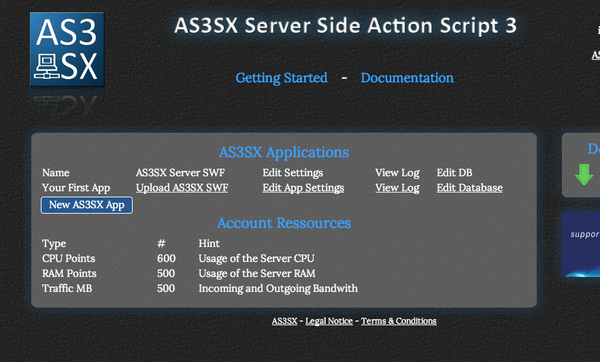Viewport: 600px width, 362px height.
Task: Open the Getting Started link
Action: pos(281,78)
